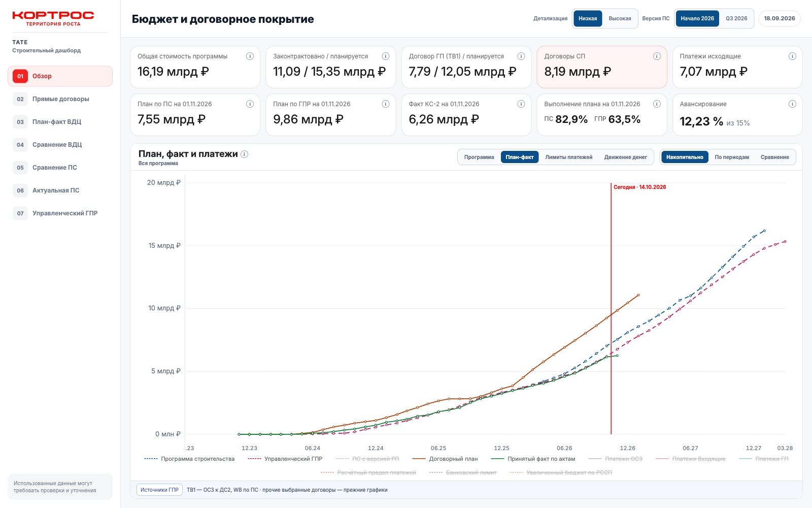Switch to Сравнение mode

(774, 157)
